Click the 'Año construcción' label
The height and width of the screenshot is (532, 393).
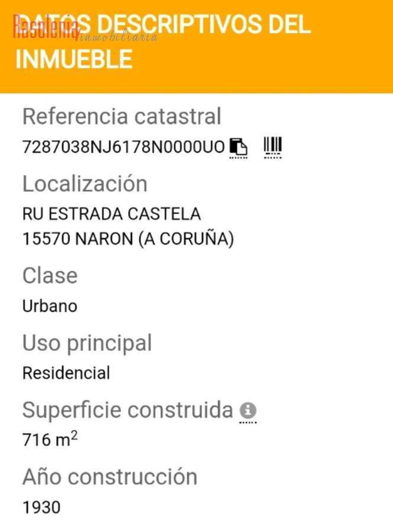click(x=110, y=476)
